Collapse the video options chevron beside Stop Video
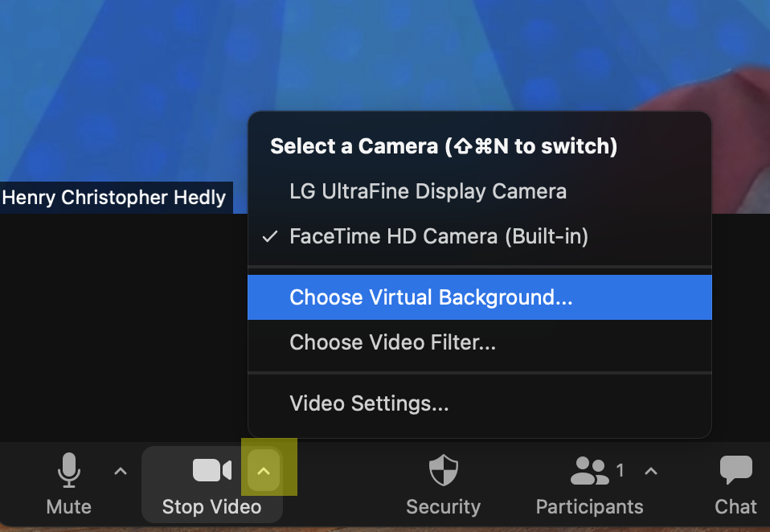Screen dimensions: 770x532 [x=264, y=472]
